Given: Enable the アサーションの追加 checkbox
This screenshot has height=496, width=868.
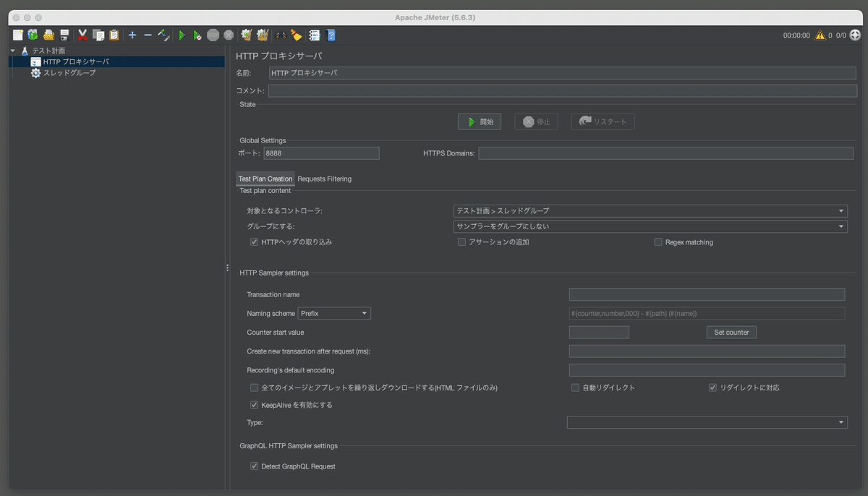Looking at the screenshot, I should tap(461, 241).
